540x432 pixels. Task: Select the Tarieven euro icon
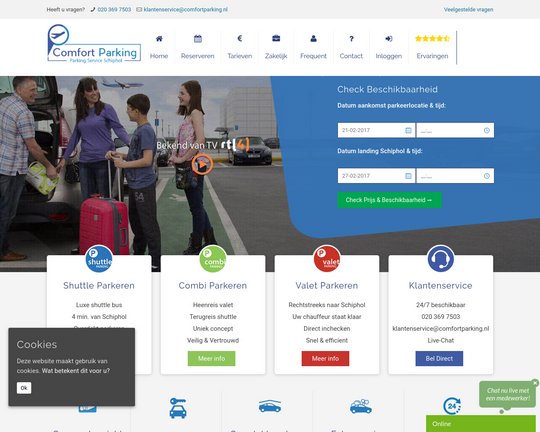(240, 38)
